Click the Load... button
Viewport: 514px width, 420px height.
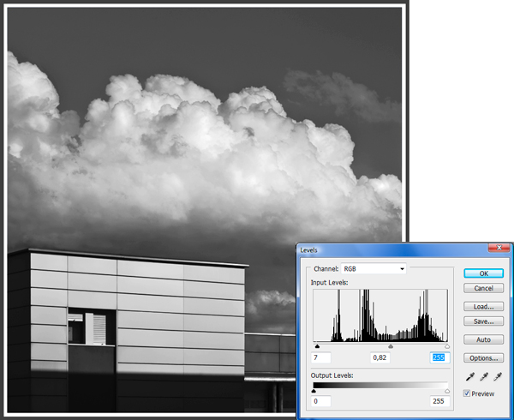(x=483, y=306)
